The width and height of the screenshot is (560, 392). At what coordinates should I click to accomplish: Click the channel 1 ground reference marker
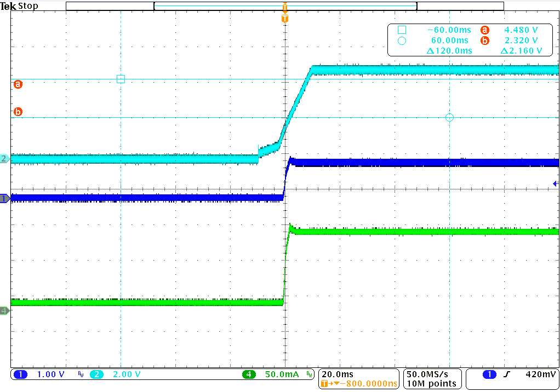click(x=4, y=199)
